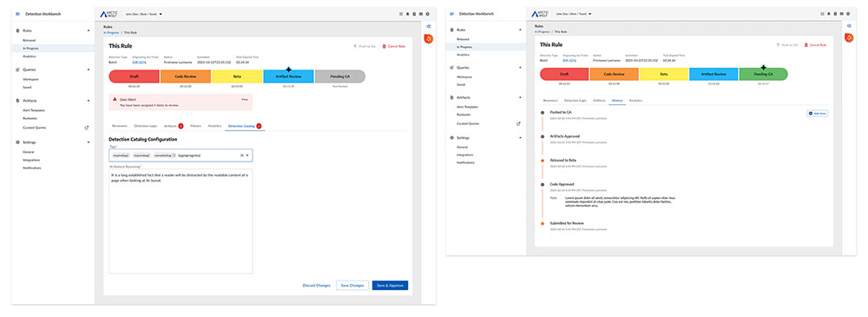Click the Detection Workbench logo icon in left mockup
Screen dimensions: 868x317
coord(18,13)
